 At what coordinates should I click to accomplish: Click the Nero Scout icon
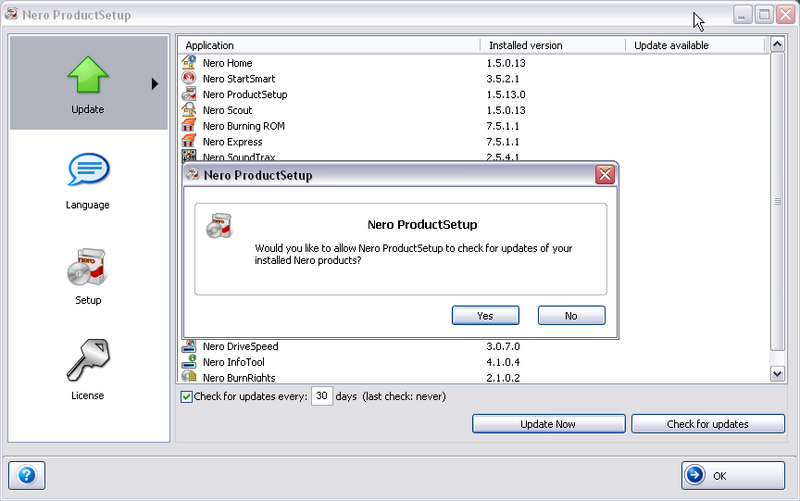[x=189, y=110]
